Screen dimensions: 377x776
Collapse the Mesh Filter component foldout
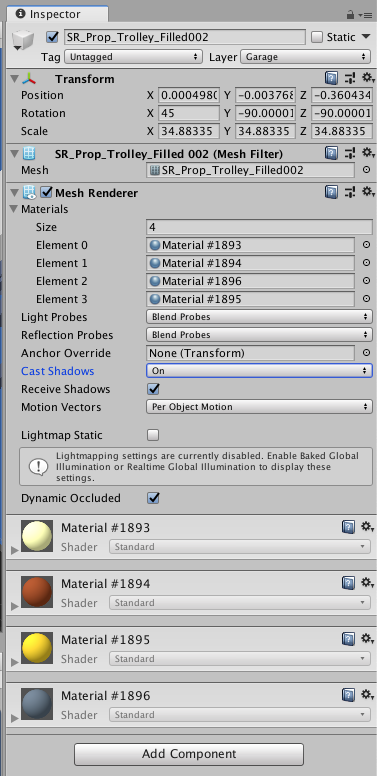pyautogui.click(x=14, y=154)
